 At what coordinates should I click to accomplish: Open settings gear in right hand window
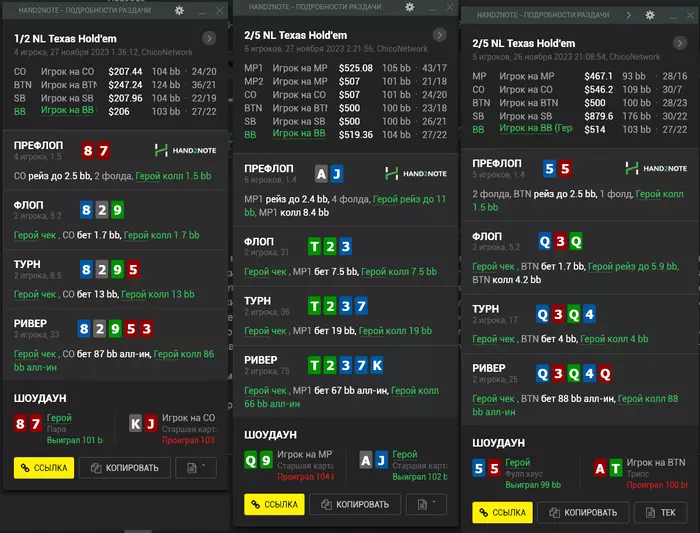[x=650, y=15]
